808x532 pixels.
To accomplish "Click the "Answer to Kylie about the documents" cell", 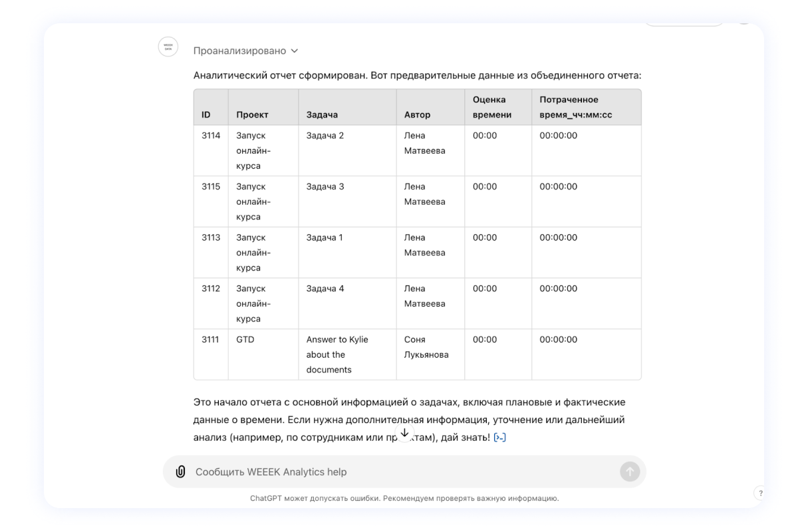I will tap(337, 354).
